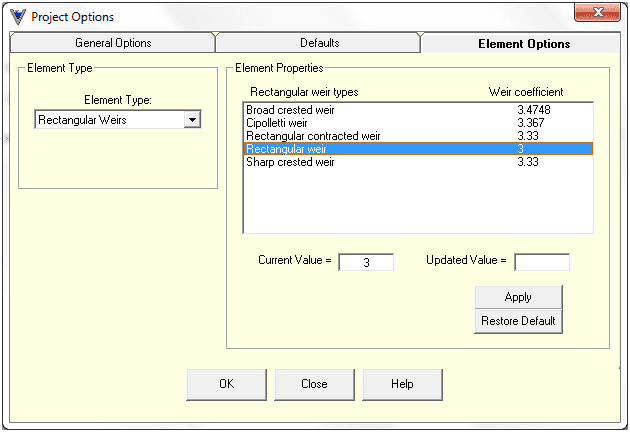Switch to the General Options tab

pyautogui.click(x=113, y=43)
